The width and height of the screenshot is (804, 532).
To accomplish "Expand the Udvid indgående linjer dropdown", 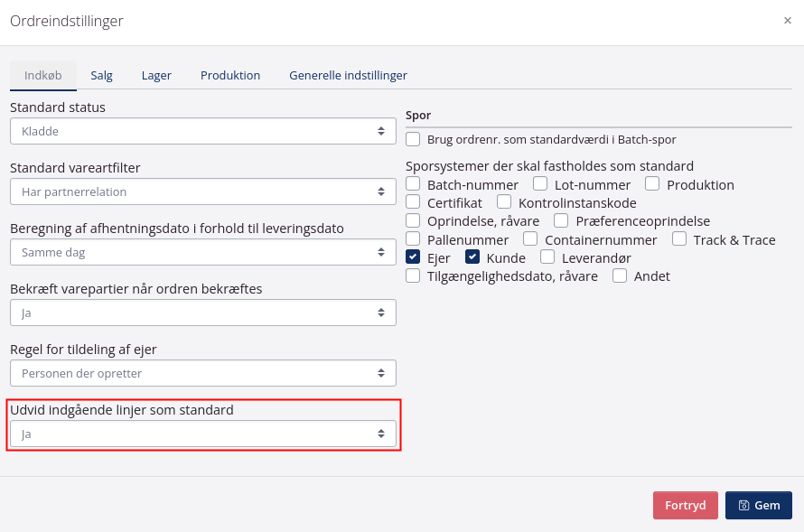I will pos(202,434).
